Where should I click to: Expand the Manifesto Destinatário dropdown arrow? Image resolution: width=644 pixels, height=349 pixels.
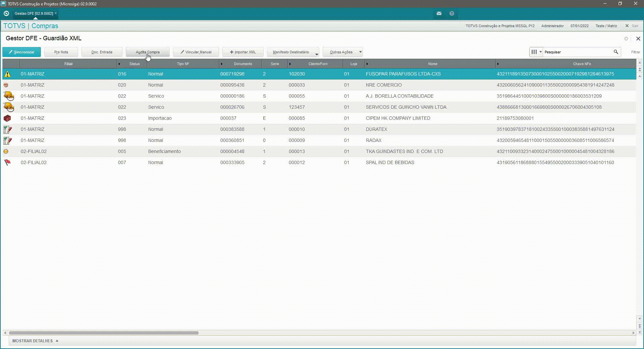click(x=316, y=54)
